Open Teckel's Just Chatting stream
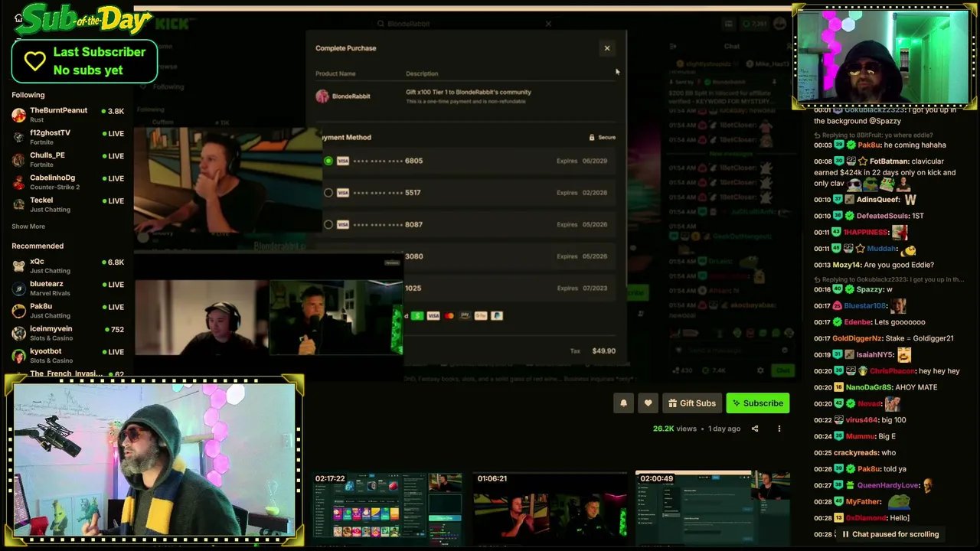 coord(67,204)
